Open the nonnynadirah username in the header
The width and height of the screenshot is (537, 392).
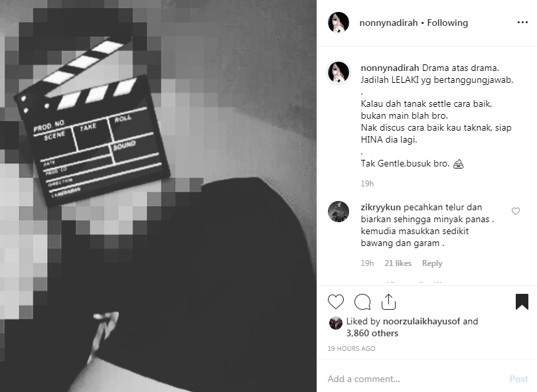click(388, 23)
